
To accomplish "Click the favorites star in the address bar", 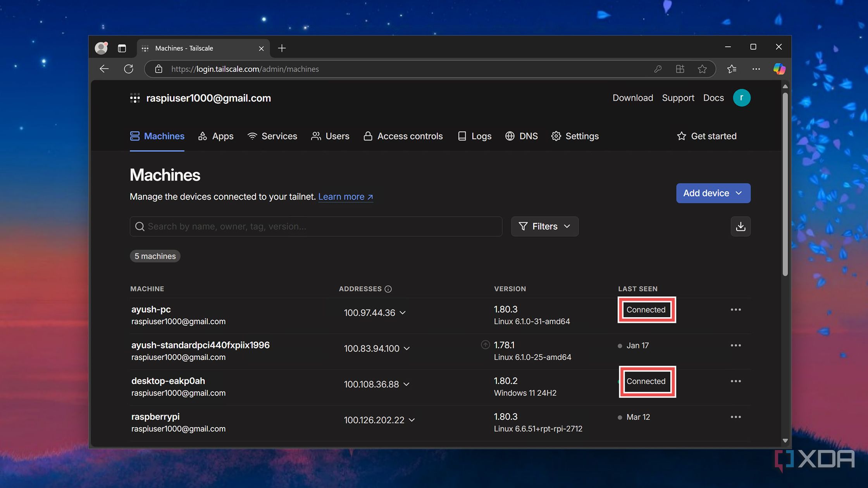I will (x=702, y=69).
